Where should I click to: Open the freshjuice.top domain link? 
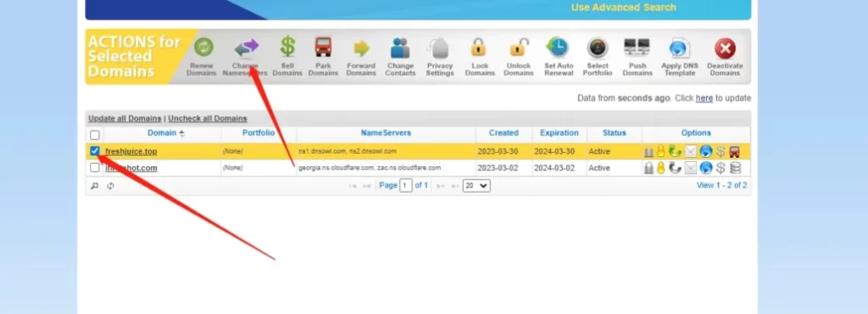tap(131, 152)
